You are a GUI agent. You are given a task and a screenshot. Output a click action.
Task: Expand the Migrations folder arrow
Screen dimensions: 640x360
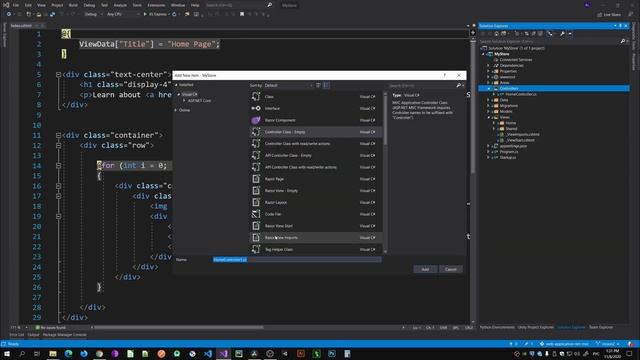488,106
